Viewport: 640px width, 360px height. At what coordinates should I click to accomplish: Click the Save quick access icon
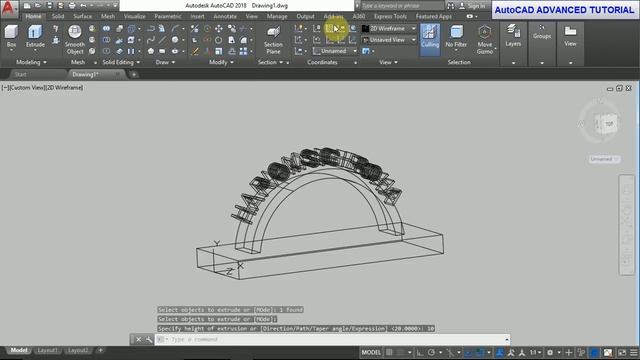pyautogui.click(x=49, y=6)
